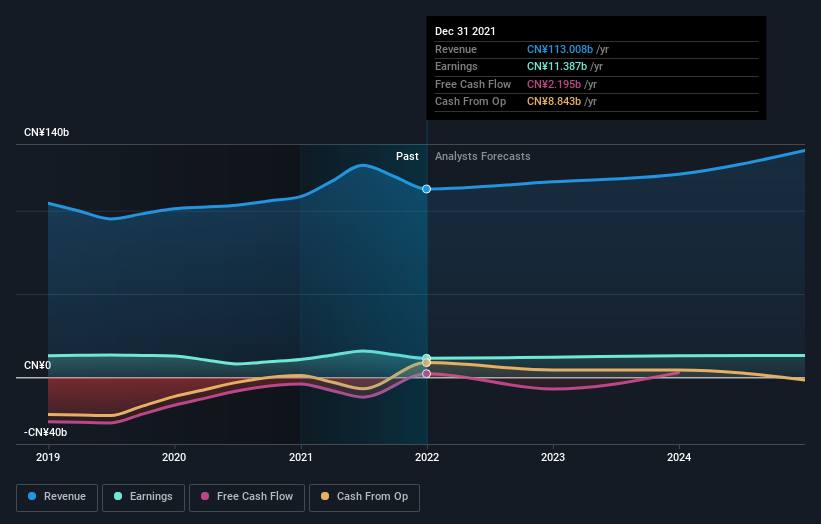Click the CN¥8.843b cash from op value

pyautogui.click(x=554, y=102)
